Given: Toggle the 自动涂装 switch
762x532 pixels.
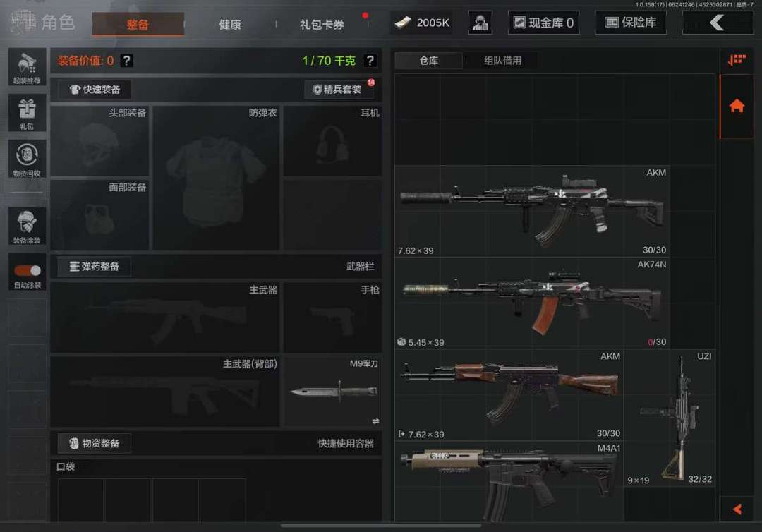Looking at the screenshot, I should tap(28, 271).
